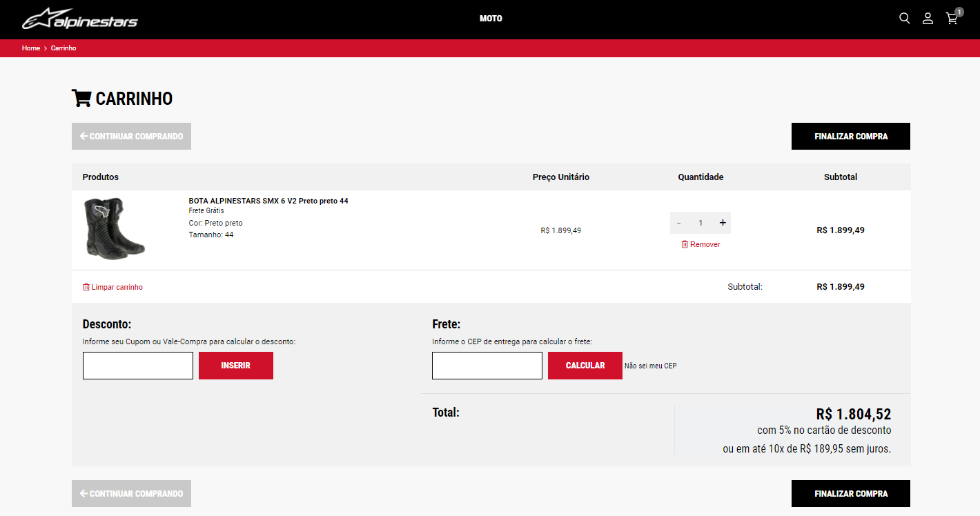Image resolution: width=980 pixels, height=516 pixels.
Task: Open the search magnifier icon
Action: pos(904,18)
